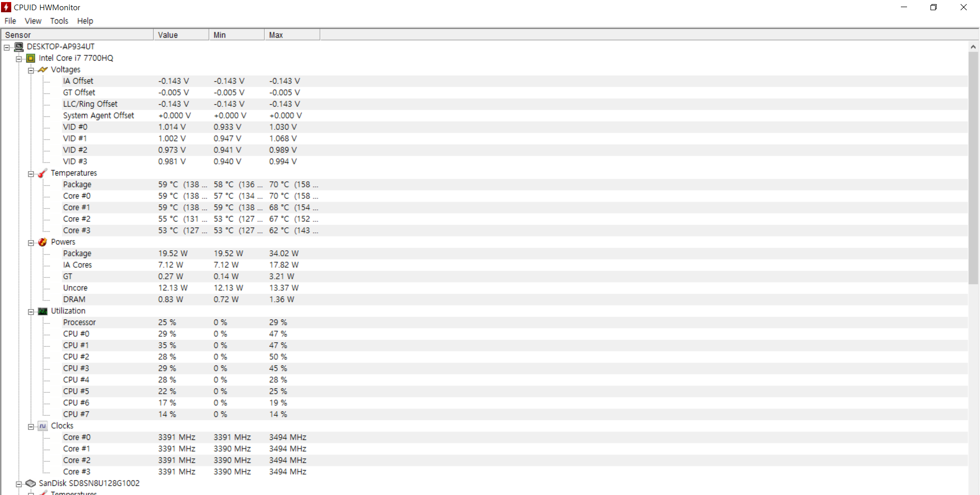Click the Clocks waveform icon
This screenshot has width=980, height=495.
click(x=43, y=426)
